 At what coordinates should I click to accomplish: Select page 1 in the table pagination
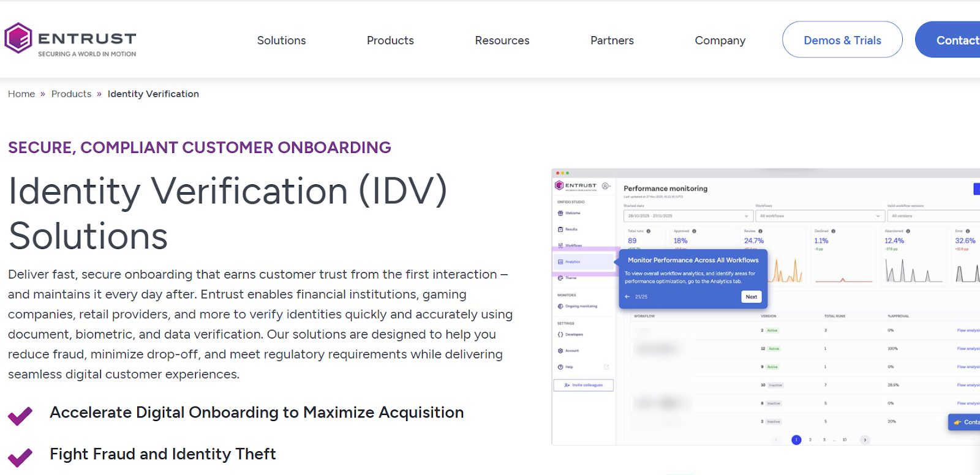796,439
